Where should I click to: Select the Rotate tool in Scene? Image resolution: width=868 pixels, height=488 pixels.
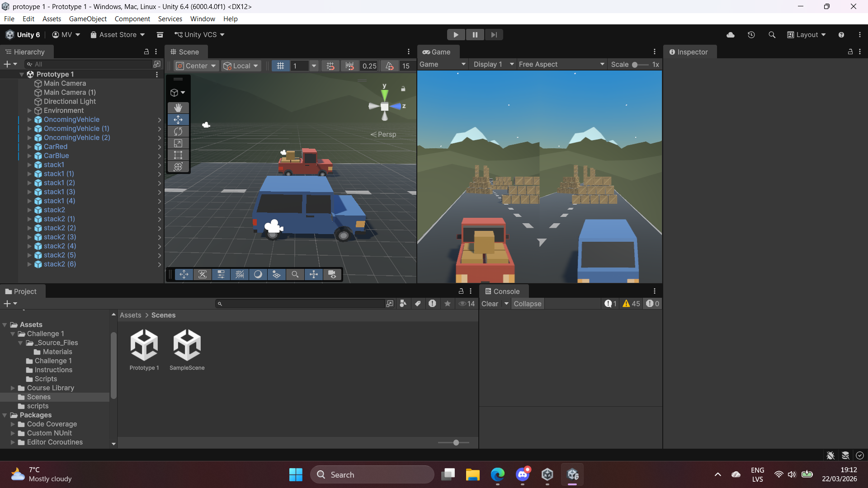coord(178,131)
